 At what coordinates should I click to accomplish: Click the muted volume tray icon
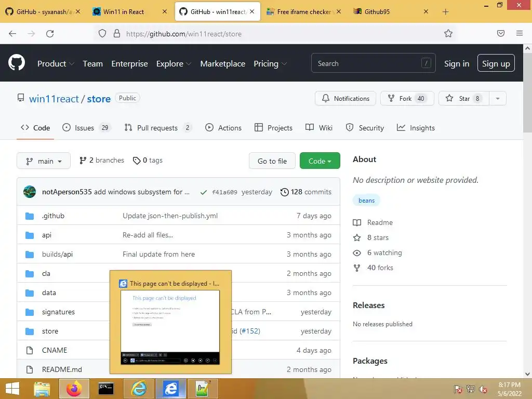483,389
